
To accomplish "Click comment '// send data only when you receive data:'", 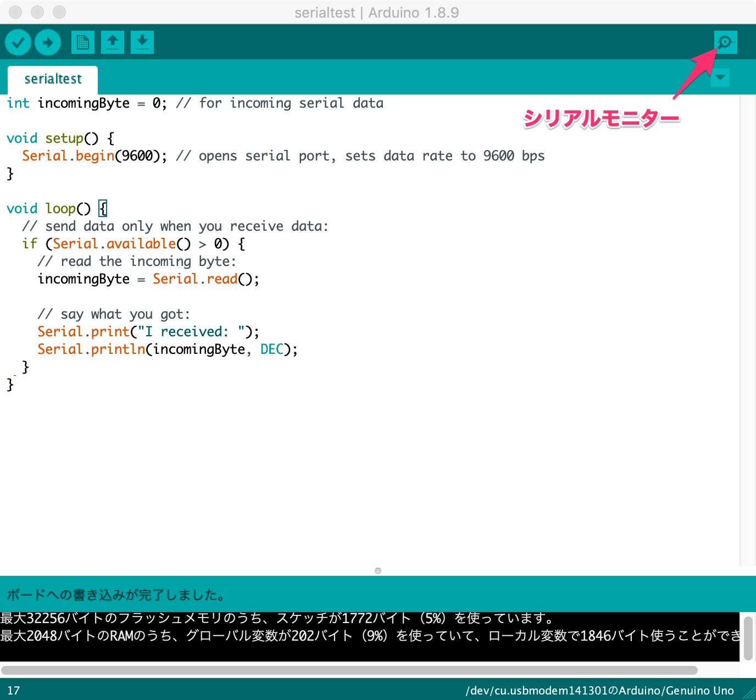I will coord(175,226).
